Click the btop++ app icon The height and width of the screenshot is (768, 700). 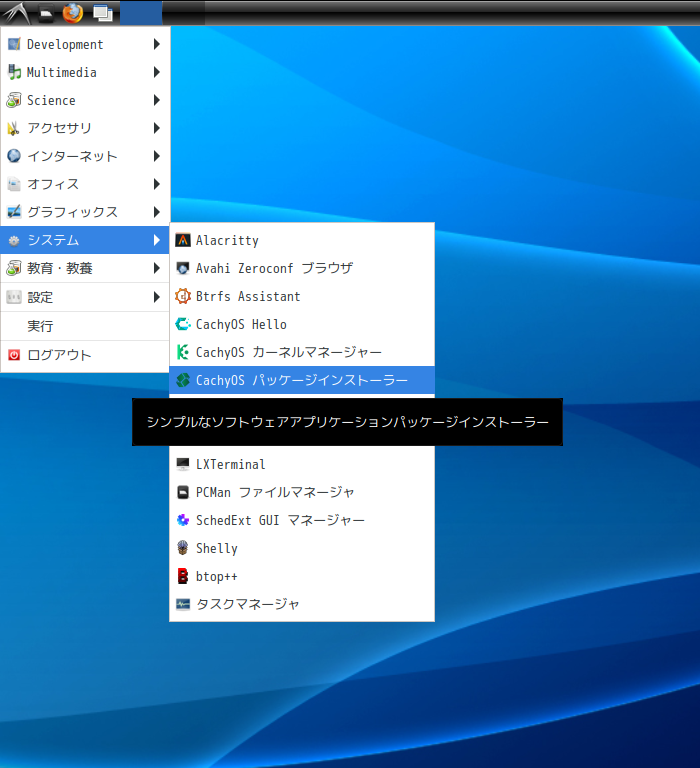pos(183,576)
